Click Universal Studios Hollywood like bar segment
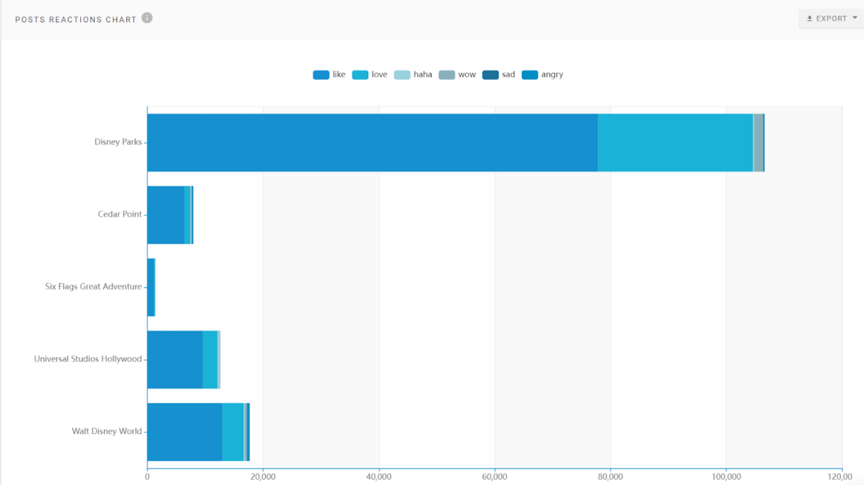The width and height of the screenshot is (868, 485). 175,360
